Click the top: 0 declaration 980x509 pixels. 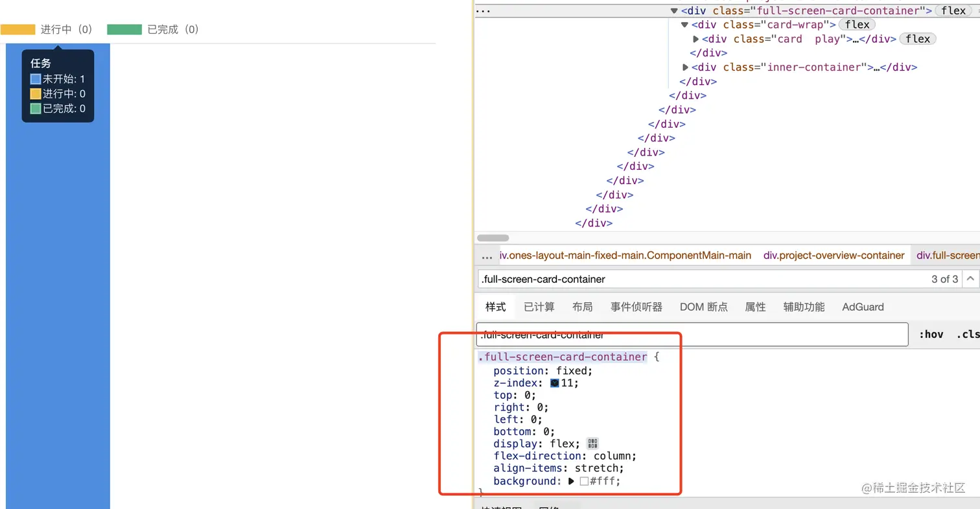click(515, 395)
